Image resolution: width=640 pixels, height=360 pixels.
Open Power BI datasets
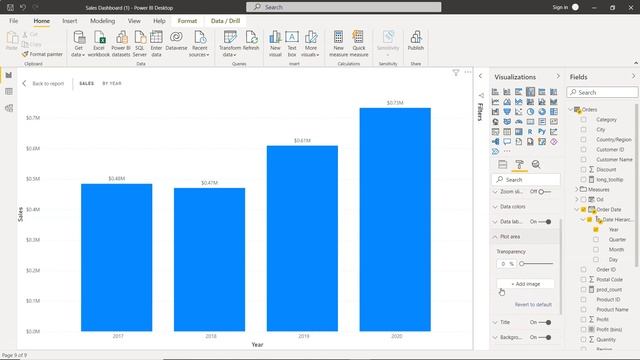(x=121, y=44)
